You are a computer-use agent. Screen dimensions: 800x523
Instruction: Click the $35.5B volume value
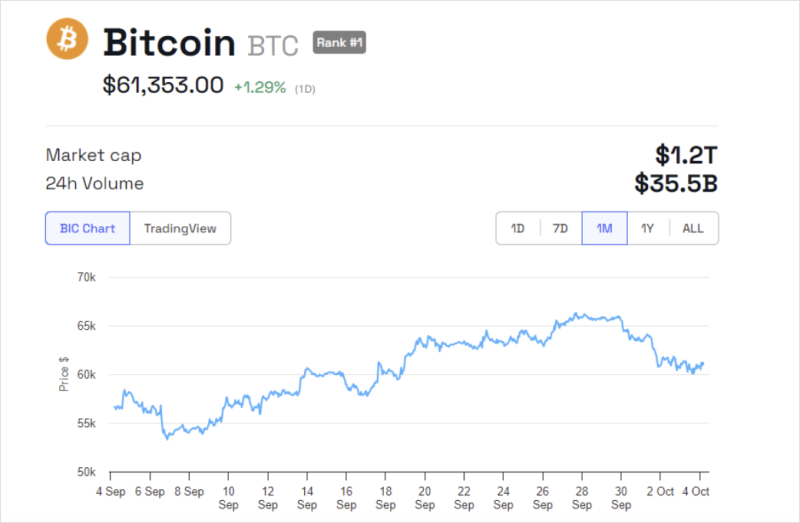(676, 183)
